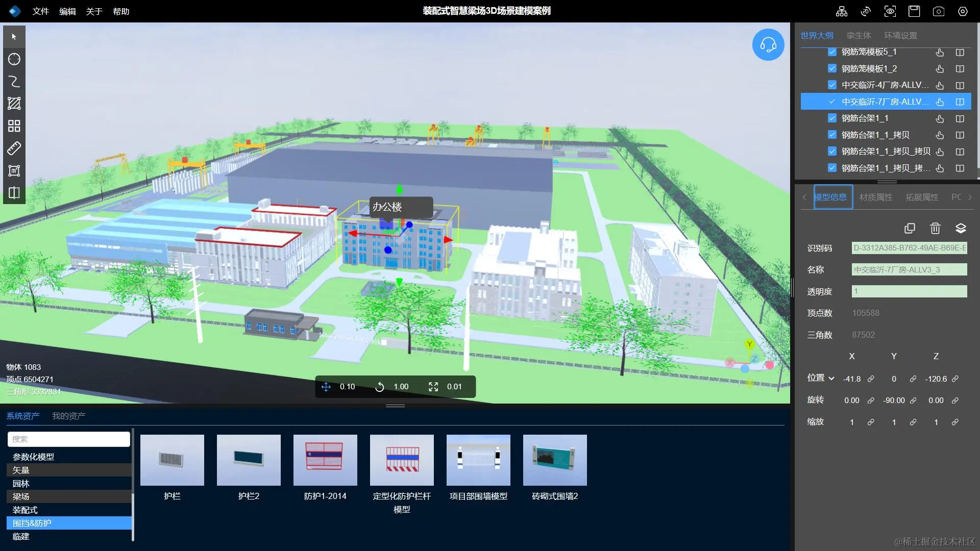The image size is (980, 551).
Task: Open 我的资产 assets tab
Action: point(68,416)
